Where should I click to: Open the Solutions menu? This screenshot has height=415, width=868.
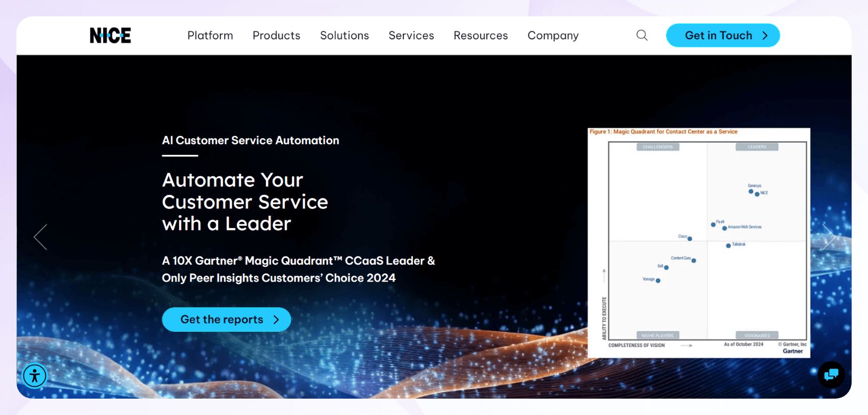click(345, 35)
